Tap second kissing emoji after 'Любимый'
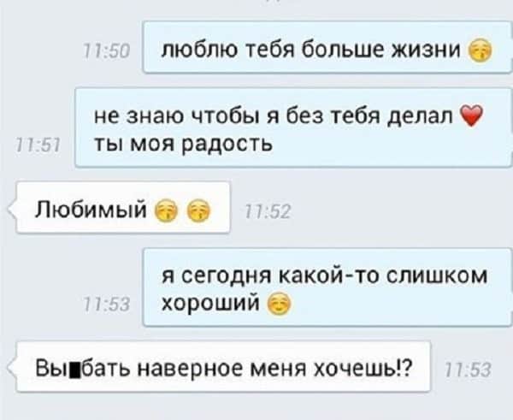 pos(198,211)
